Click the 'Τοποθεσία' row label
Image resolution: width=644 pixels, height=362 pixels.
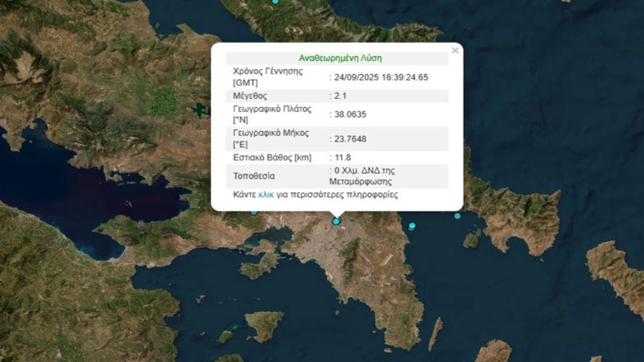tap(254, 176)
